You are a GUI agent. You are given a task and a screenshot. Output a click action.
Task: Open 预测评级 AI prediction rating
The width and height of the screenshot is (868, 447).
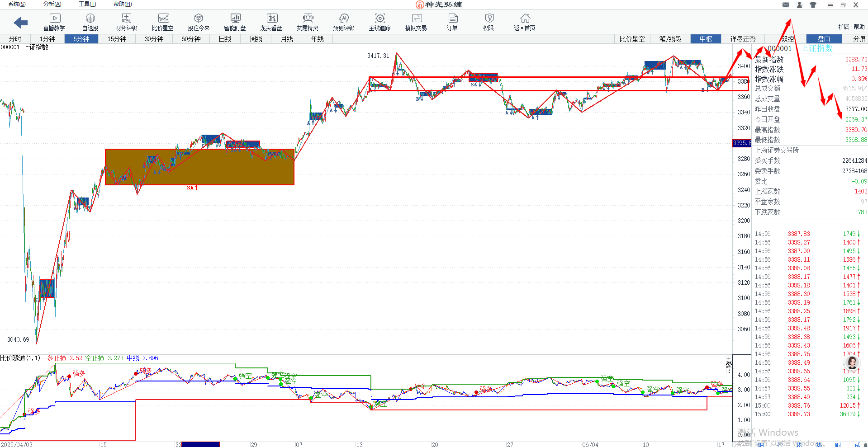click(343, 22)
